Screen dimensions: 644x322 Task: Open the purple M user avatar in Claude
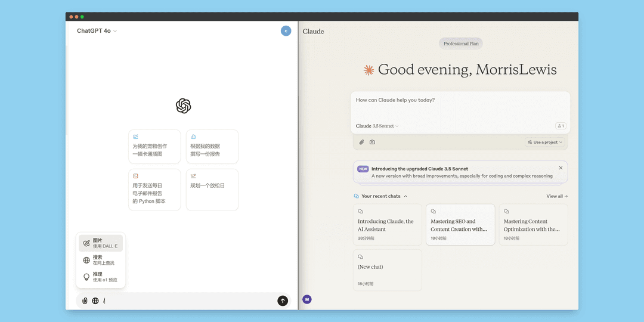point(307,299)
